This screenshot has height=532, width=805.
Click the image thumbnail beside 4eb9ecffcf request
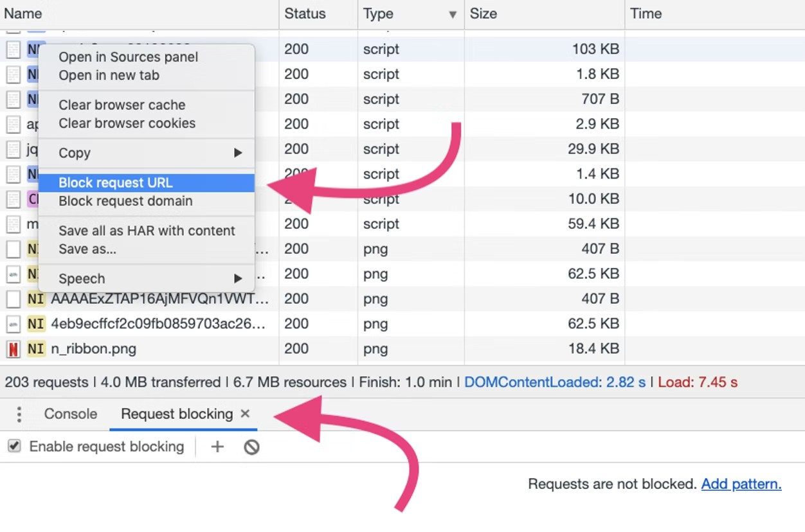tap(13, 324)
